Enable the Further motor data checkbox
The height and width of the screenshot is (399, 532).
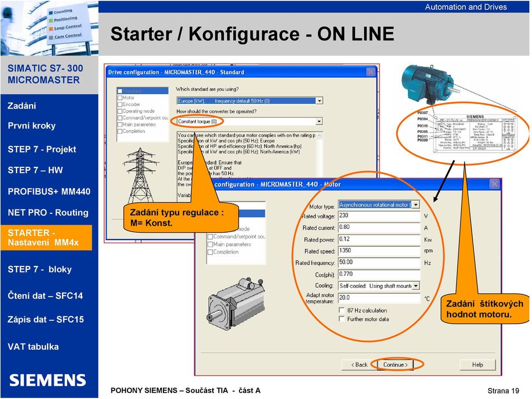342,319
